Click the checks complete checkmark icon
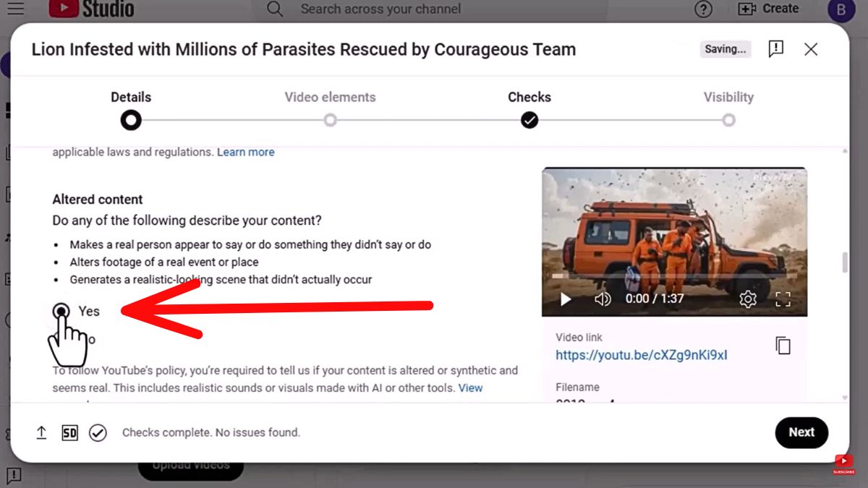The image size is (868, 488). [x=98, y=433]
